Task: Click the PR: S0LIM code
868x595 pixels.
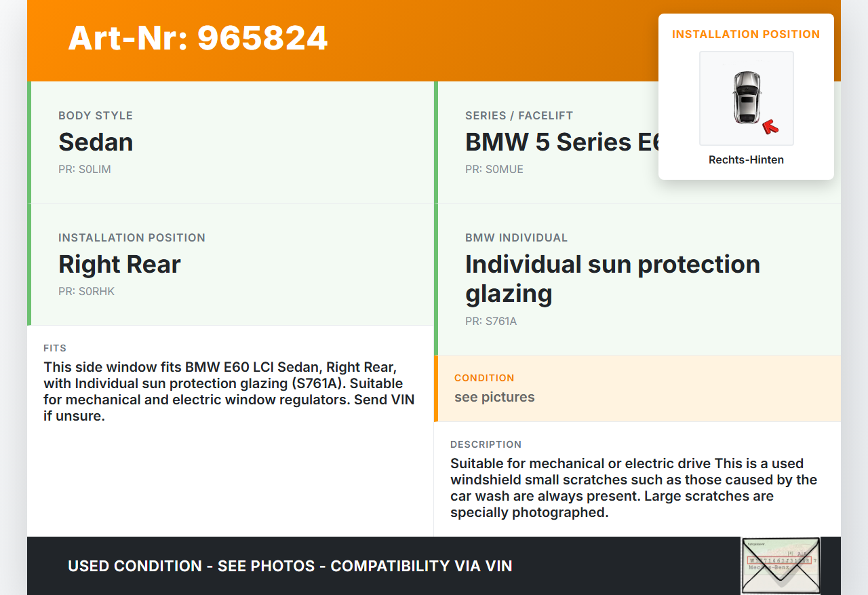Action: [x=85, y=169]
